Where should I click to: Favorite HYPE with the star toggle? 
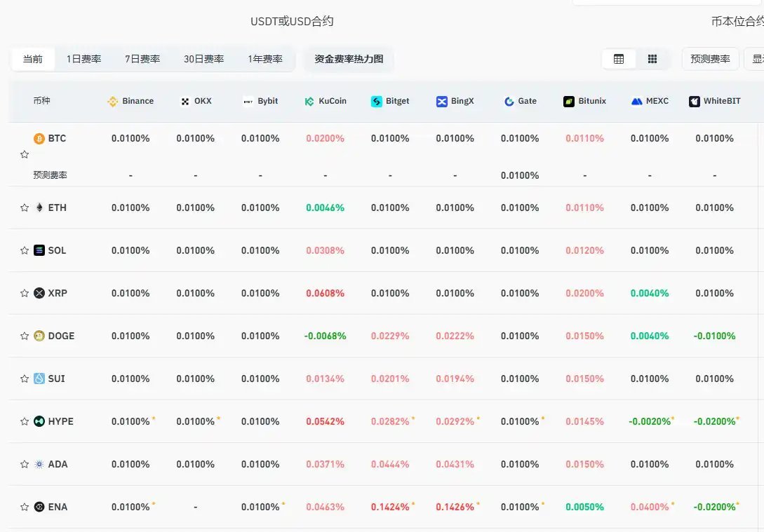tap(25, 421)
